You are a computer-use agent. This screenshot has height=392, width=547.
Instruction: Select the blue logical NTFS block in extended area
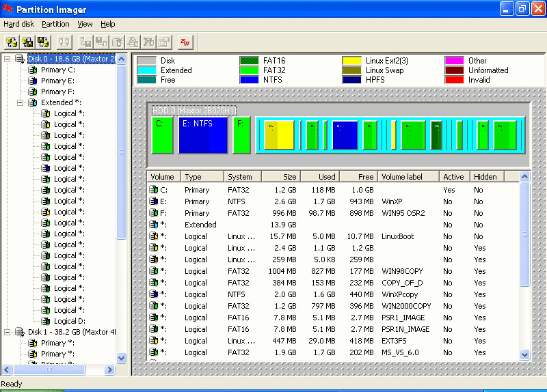(345, 135)
